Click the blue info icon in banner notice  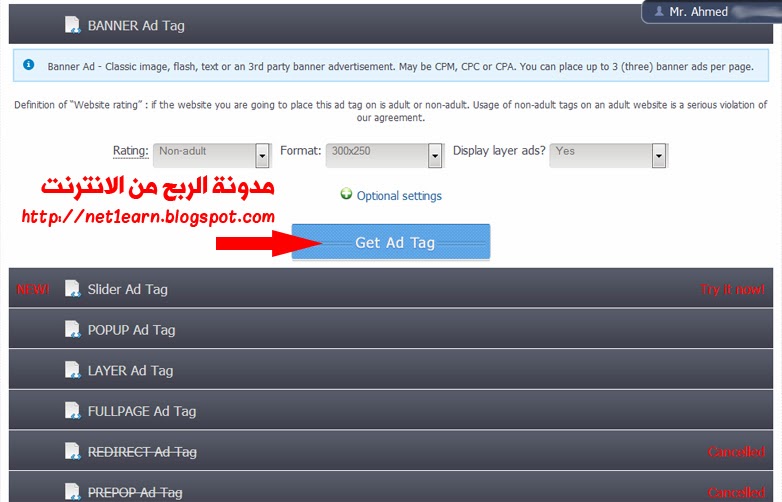[x=29, y=64]
